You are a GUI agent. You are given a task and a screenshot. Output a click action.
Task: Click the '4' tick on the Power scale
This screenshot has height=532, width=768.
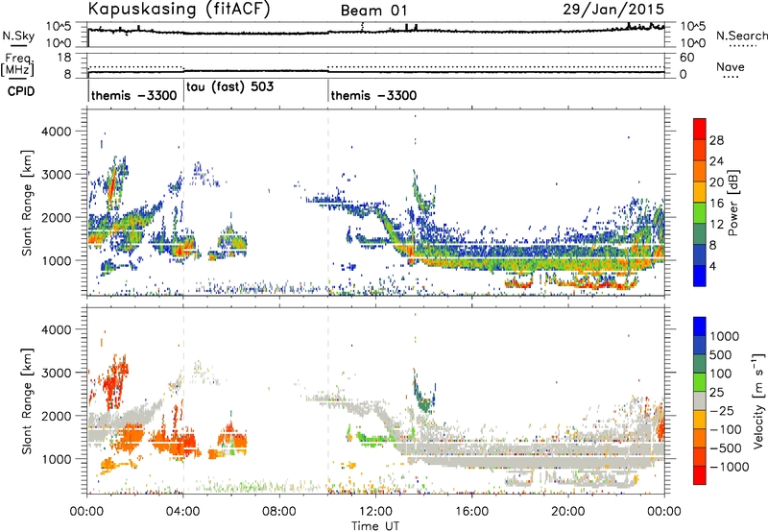click(712, 266)
